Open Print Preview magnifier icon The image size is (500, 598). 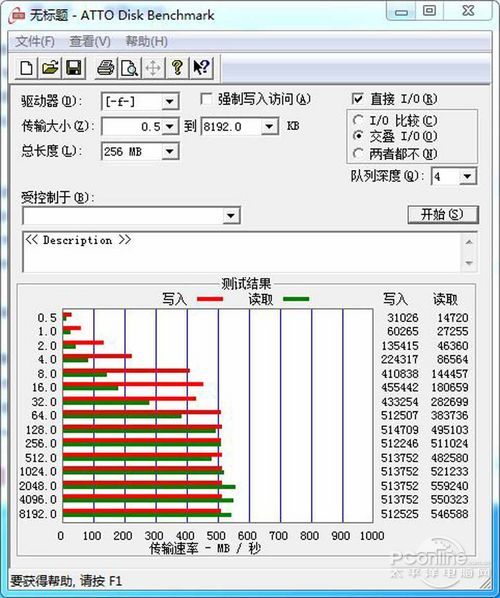coord(129,68)
